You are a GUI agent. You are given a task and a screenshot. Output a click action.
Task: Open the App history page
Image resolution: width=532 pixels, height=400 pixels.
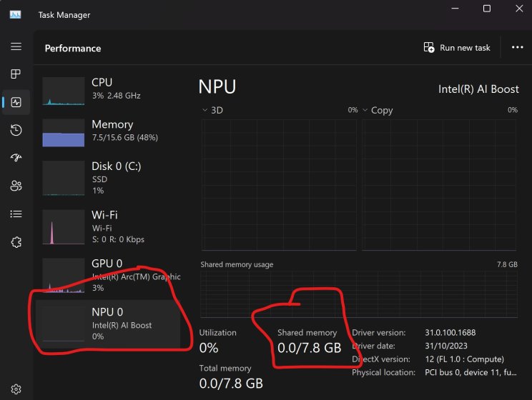coord(16,130)
